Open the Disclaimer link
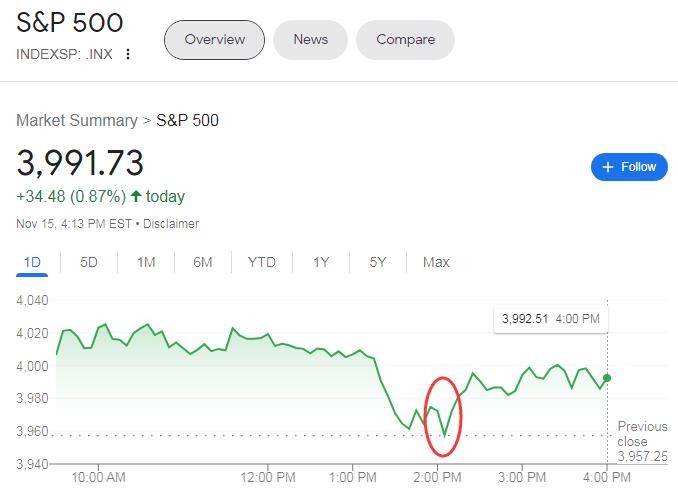 [171, 224]
